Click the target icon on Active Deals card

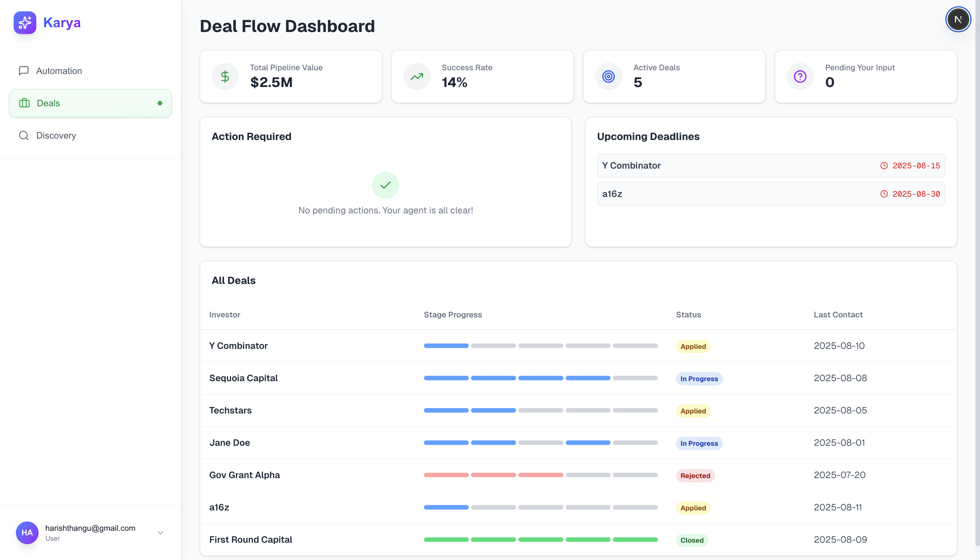(x=608, y=76)
